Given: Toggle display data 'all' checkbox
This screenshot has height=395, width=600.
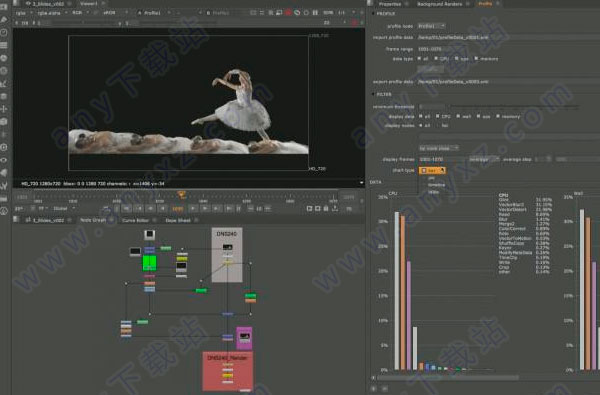Looking at the screenshot, I should pos(421,116).
